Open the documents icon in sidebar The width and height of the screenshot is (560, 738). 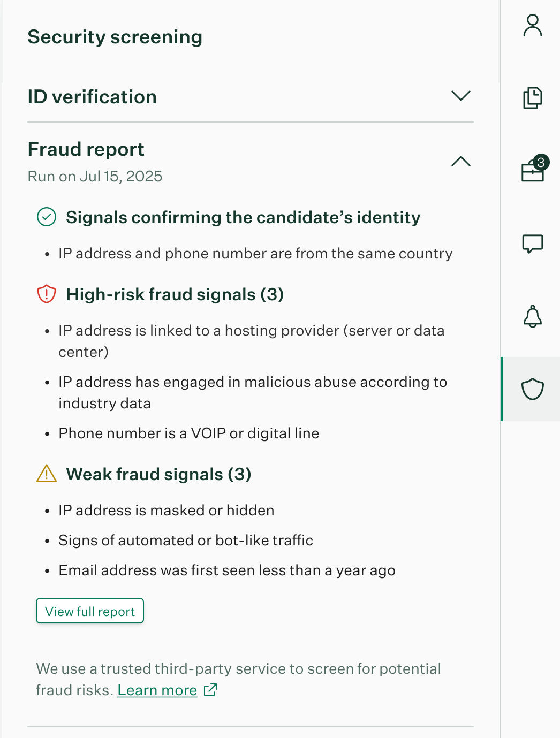(x=532, y=98)
